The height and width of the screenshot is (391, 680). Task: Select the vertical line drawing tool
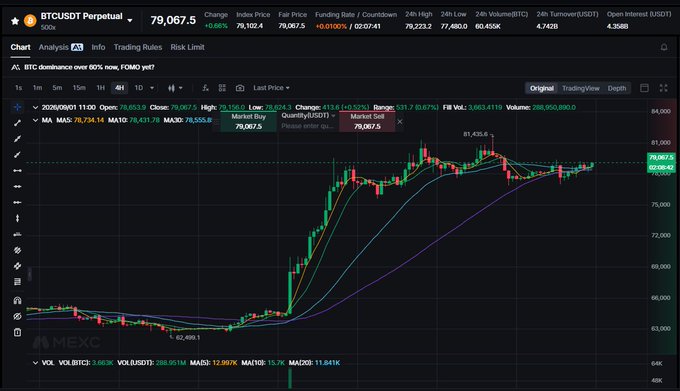(x=17, y=218)
